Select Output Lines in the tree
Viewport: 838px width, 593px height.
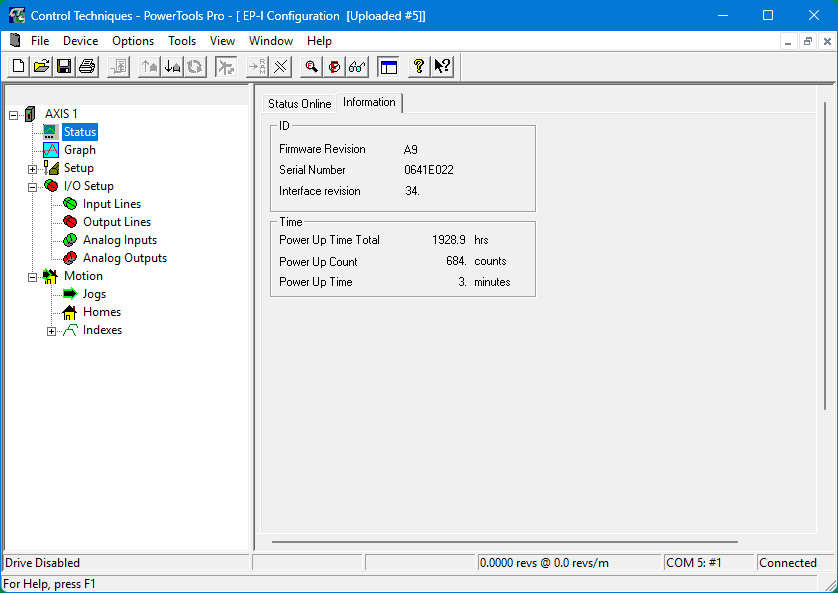(117, 222)
